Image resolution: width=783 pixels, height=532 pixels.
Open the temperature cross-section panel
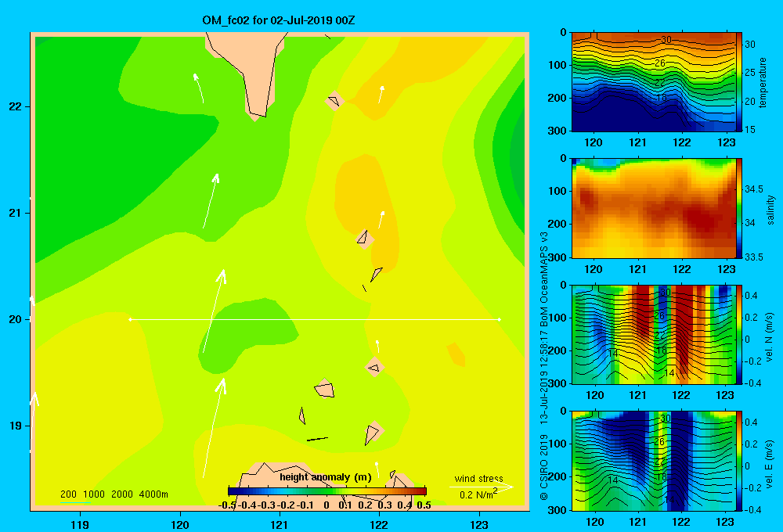(654, 82)
